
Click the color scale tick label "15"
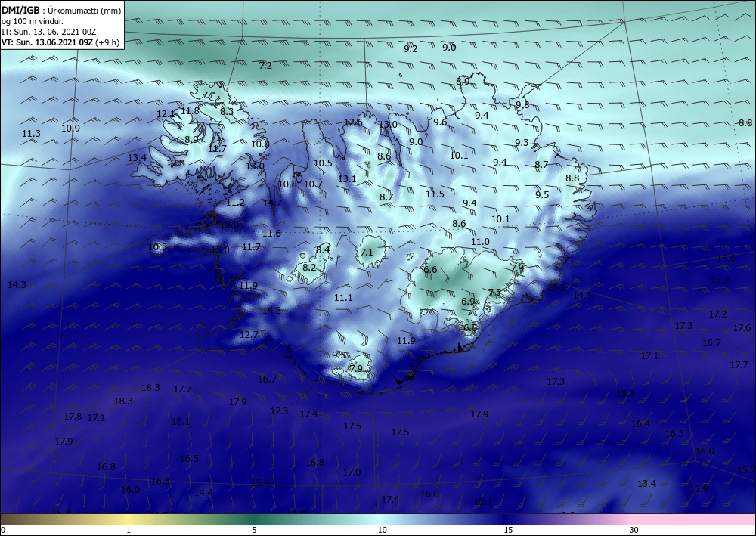point(508,530)
